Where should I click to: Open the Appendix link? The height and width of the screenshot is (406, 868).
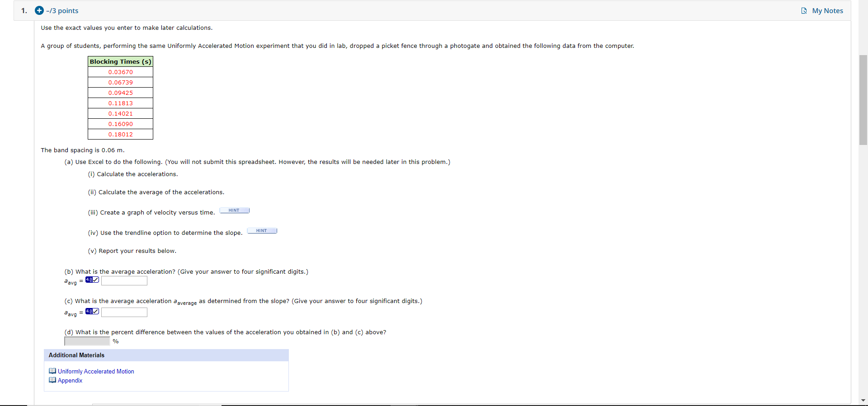[x=70, y=381]
